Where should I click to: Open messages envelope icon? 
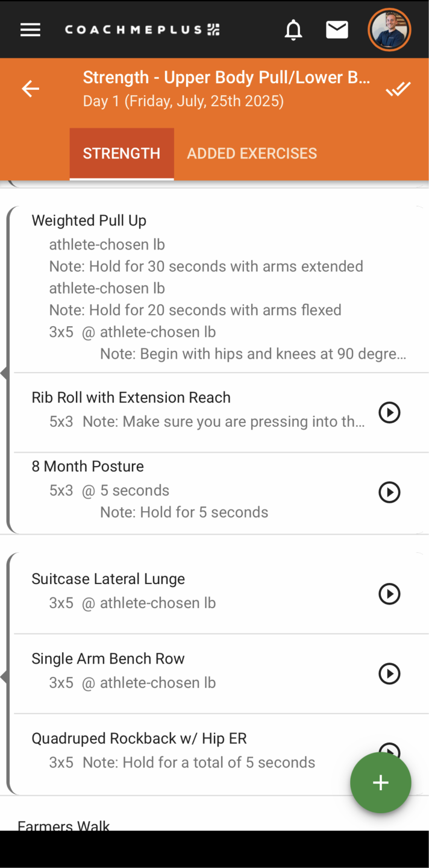[337, 30]
